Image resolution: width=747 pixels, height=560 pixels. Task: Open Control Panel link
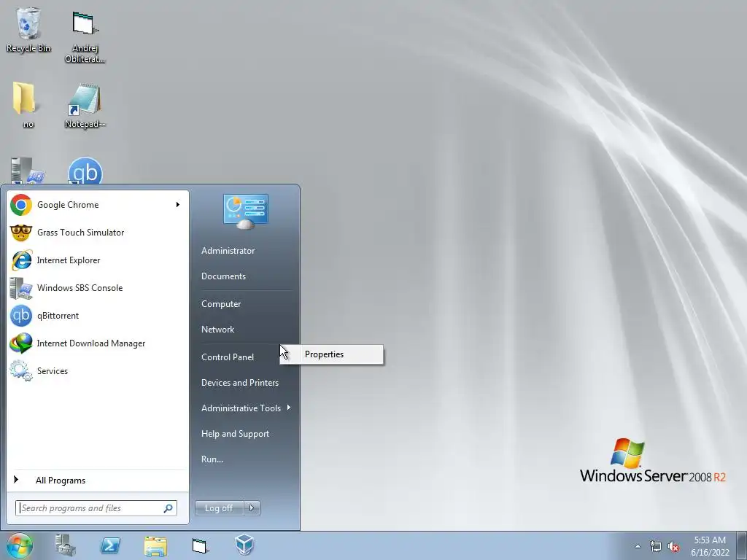tap(228, 357)
